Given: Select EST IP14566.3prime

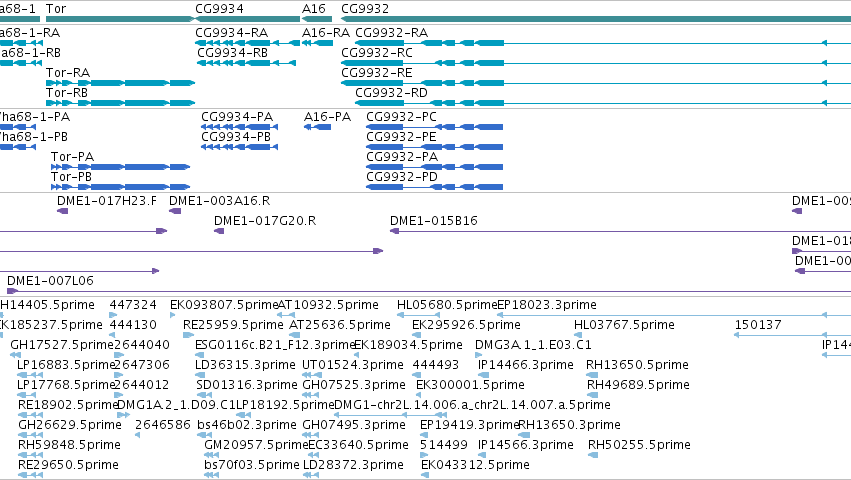Looking at the screenshot, I should (x=525, y=445).
